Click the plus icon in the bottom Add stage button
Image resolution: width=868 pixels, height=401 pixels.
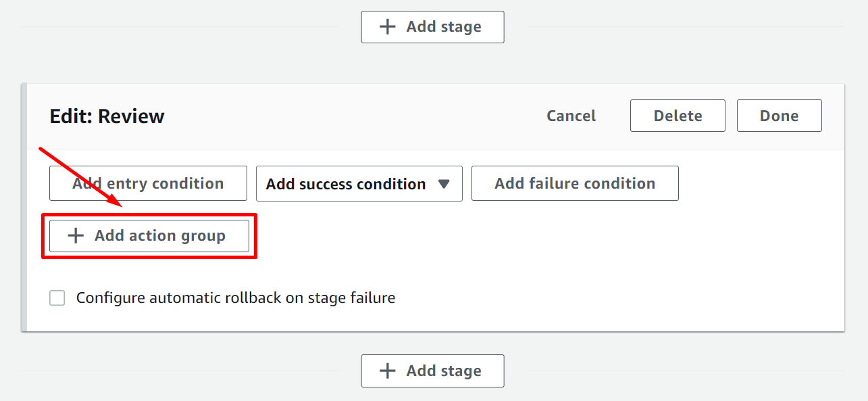tap(387, 371)
